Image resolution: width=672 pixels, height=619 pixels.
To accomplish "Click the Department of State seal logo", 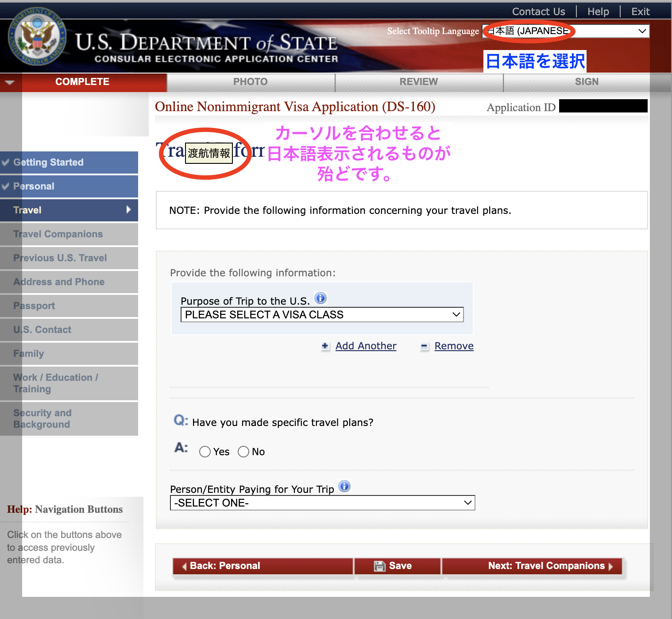I will coord(37,37).
